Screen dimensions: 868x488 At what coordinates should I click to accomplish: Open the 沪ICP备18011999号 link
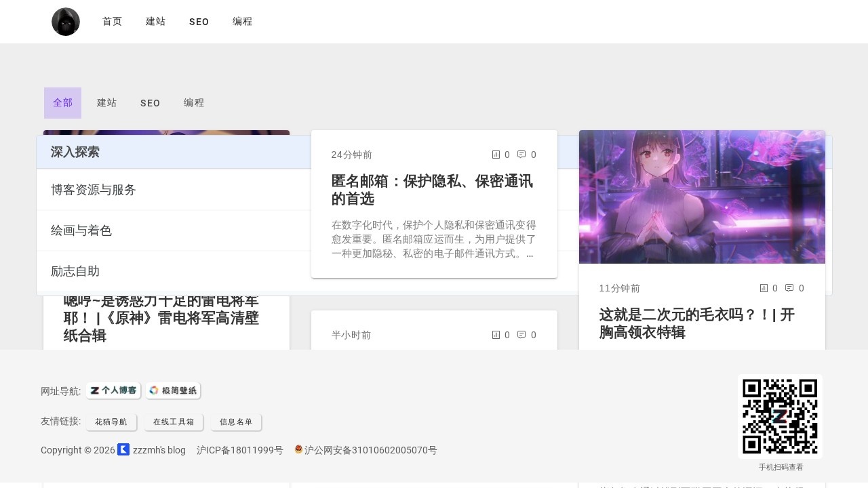[240, 450]
